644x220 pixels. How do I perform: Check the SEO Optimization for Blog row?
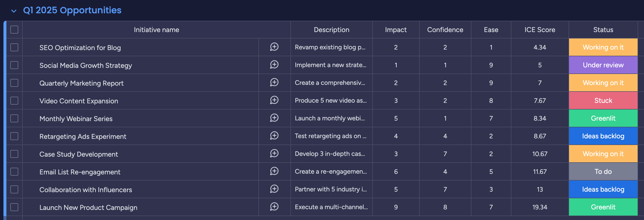(14, 47)
